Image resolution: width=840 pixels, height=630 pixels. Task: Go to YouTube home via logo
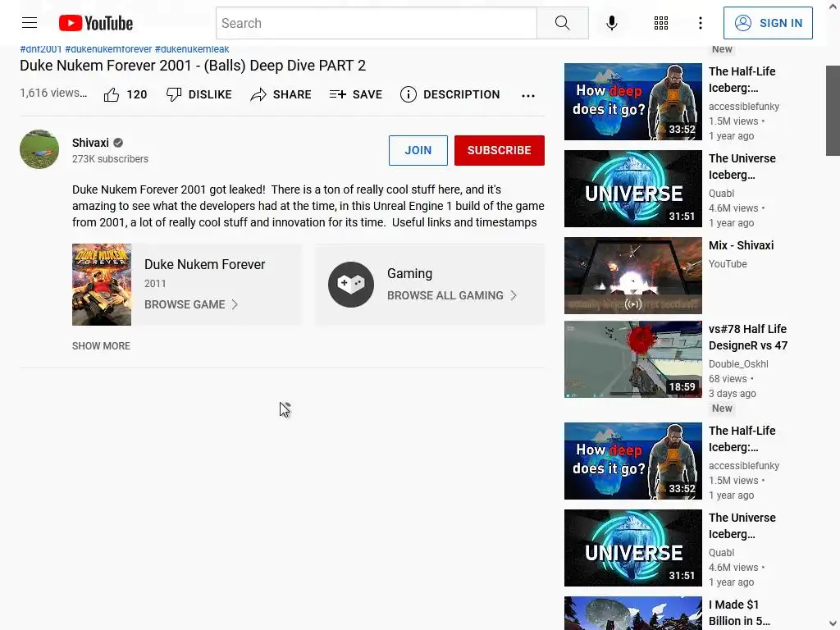(96, 23)
